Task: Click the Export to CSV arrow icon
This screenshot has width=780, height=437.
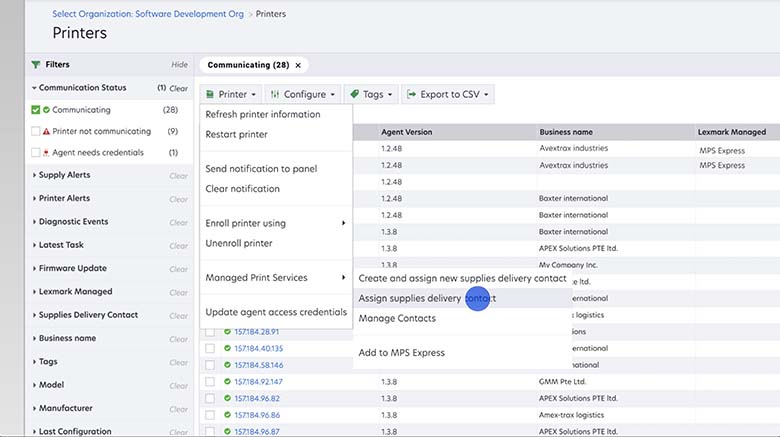Action: pos(411,95)
